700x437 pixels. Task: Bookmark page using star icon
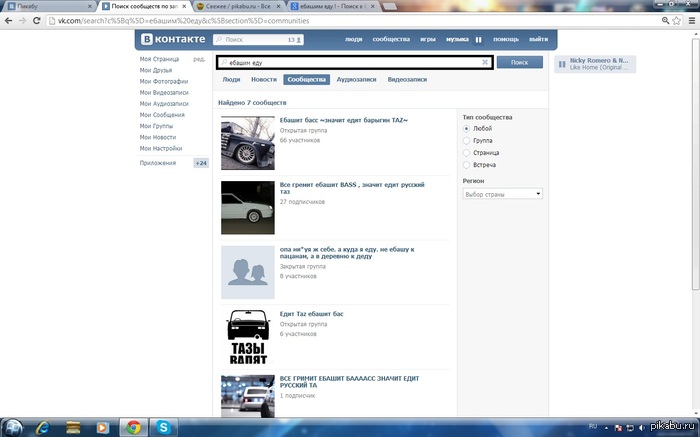coord(677,21)
